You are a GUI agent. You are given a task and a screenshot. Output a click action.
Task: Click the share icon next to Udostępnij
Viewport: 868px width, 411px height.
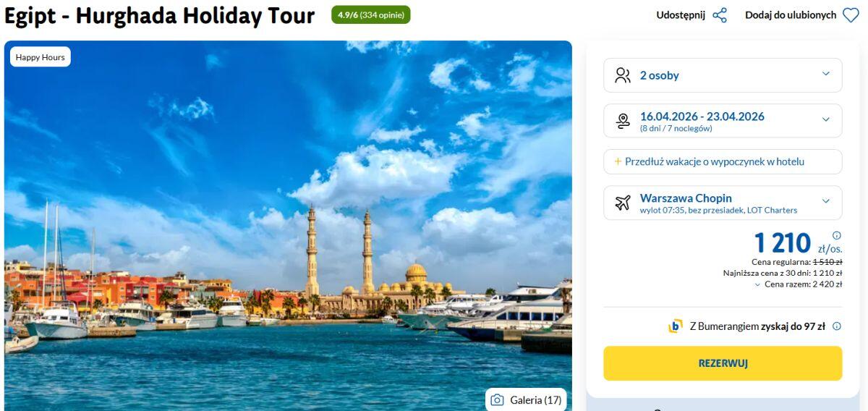(x=720, y=15)
